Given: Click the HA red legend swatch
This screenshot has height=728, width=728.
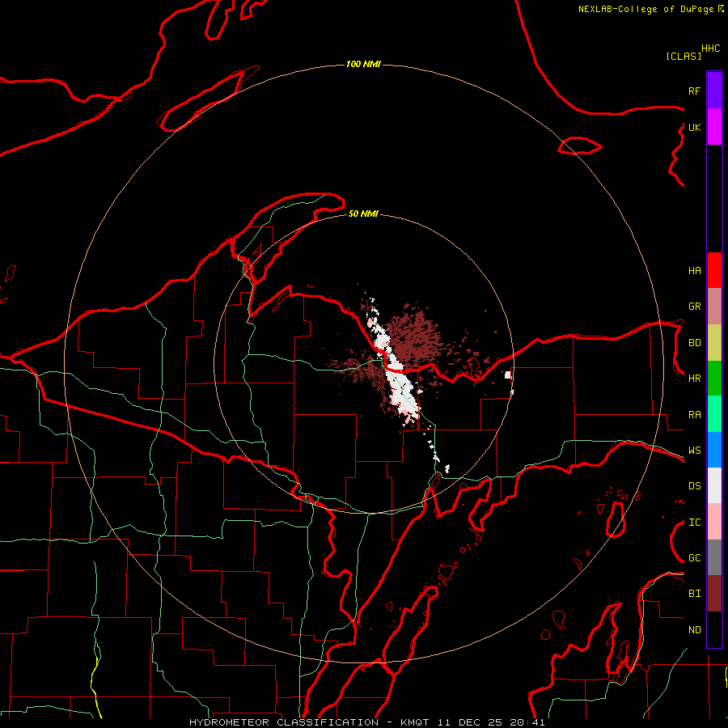Looking at the screenshot, I should pos(714,270).
